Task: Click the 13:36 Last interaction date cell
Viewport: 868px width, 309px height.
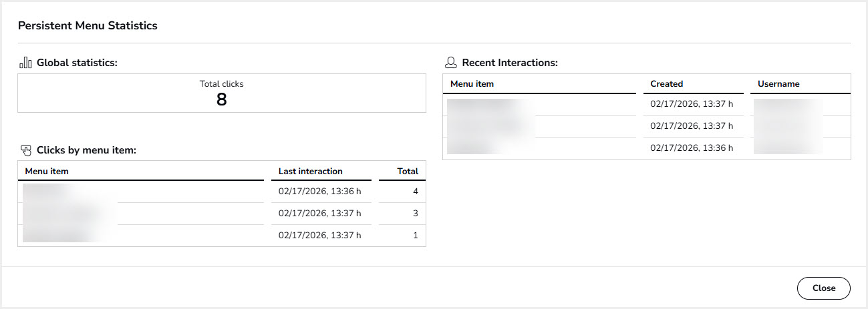Action: pyautogui.click(x=319, y=192)
